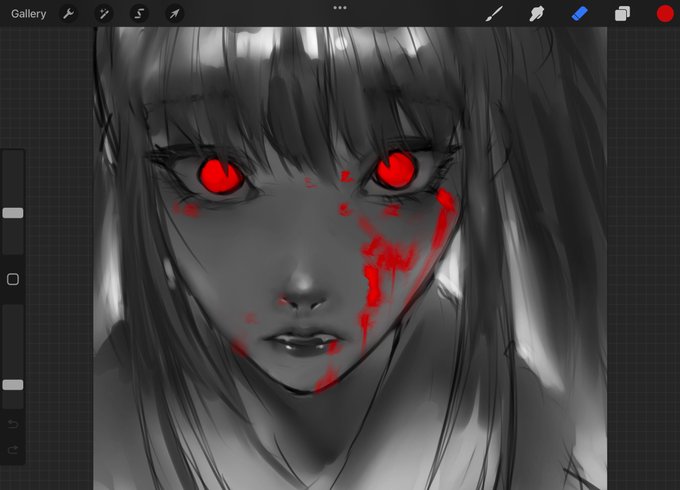Undo the last action with sidebar arrow

point(13,424)
